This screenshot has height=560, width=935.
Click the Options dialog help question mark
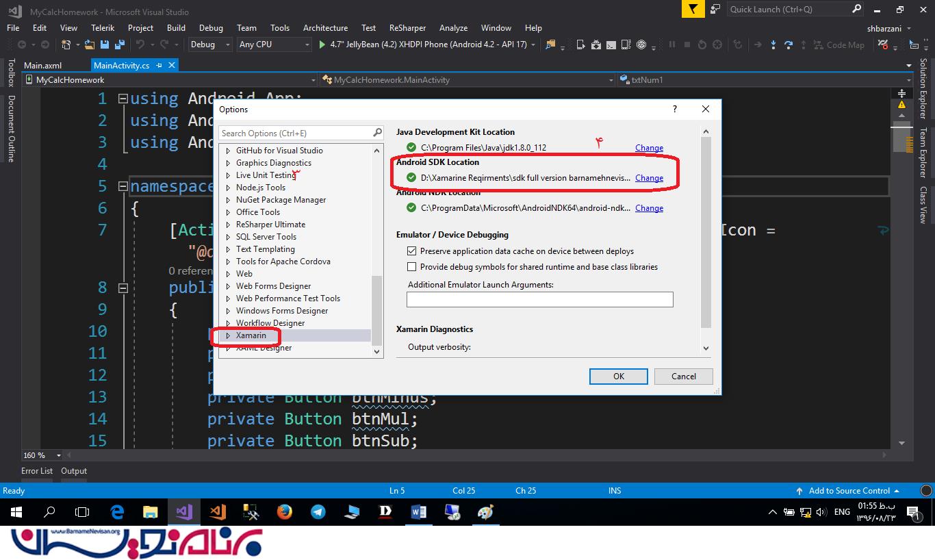point(674,109)
